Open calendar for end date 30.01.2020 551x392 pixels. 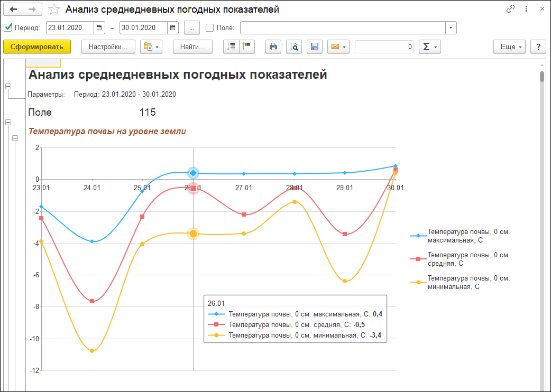point(172,27)
